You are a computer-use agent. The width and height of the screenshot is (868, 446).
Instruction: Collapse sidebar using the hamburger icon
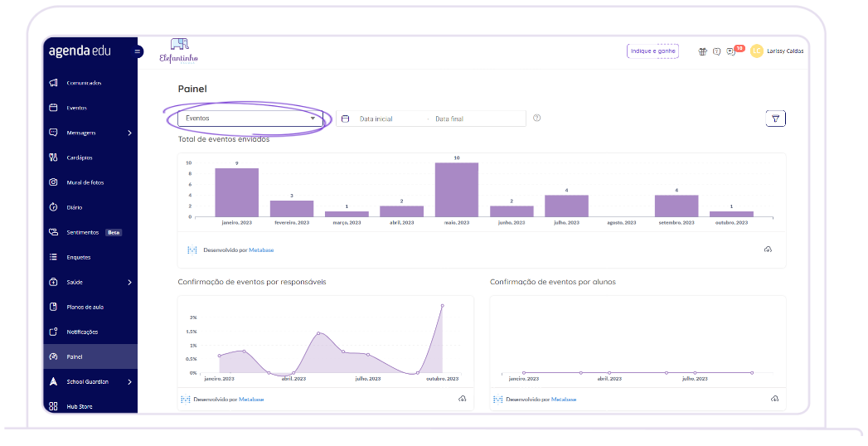coord(138,51)
